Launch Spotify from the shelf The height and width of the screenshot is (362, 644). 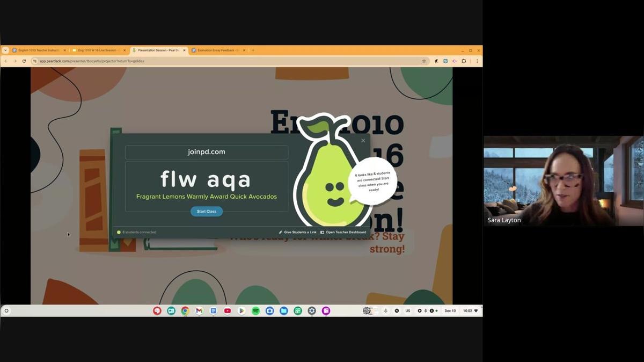pyautogui.click(x=255, y=311)
